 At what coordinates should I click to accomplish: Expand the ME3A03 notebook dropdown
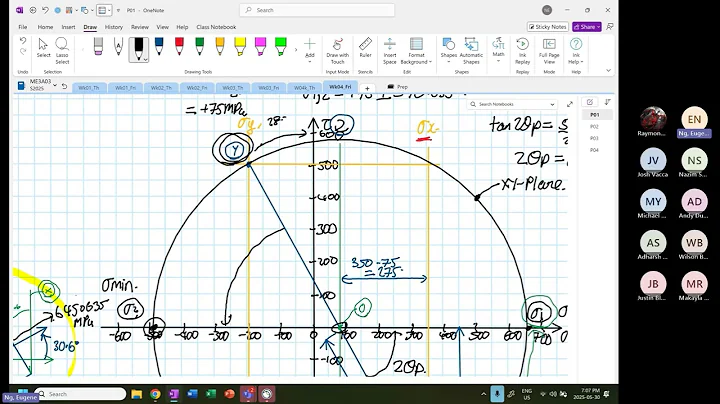(x=55, y=85)
